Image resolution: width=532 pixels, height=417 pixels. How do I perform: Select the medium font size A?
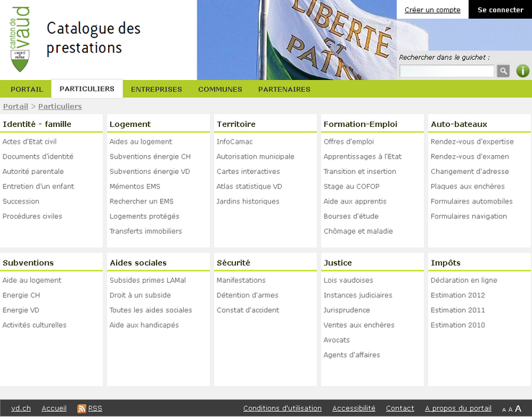point(510,410)
